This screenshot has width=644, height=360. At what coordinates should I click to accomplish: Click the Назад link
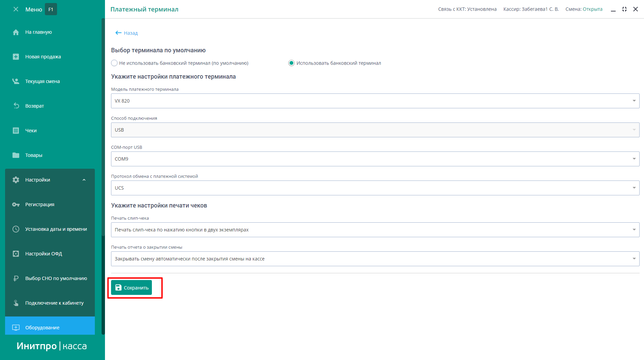(x=131, y=33)
